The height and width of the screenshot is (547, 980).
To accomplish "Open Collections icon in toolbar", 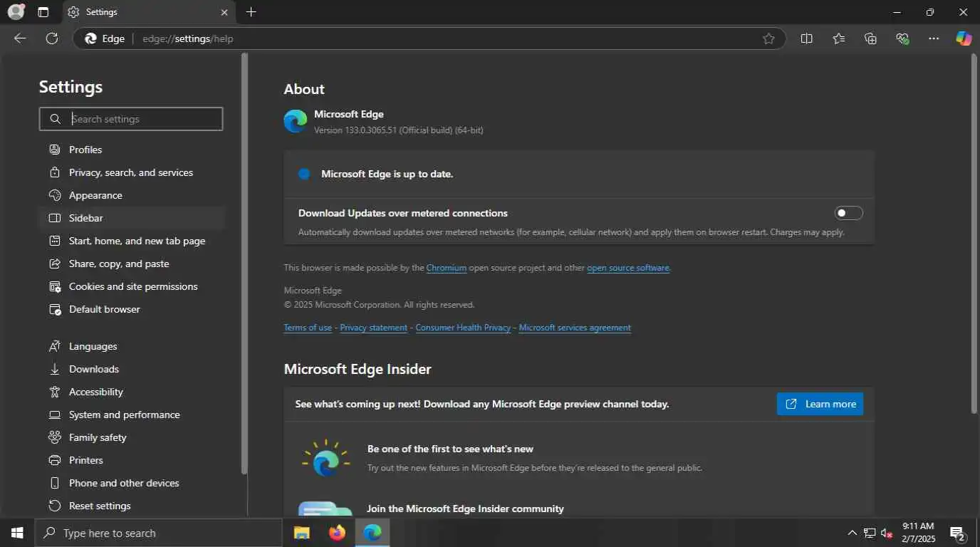I will tap(870, 38).
